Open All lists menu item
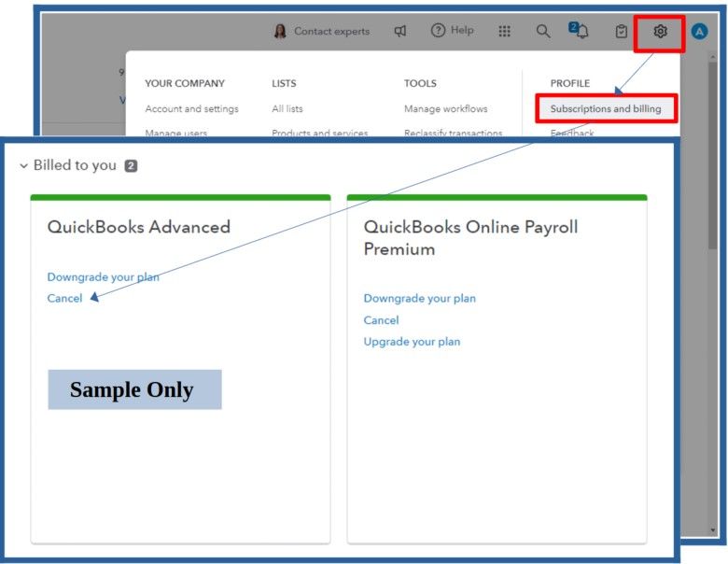This screenshot has height=564, width=728. (287, 108)
